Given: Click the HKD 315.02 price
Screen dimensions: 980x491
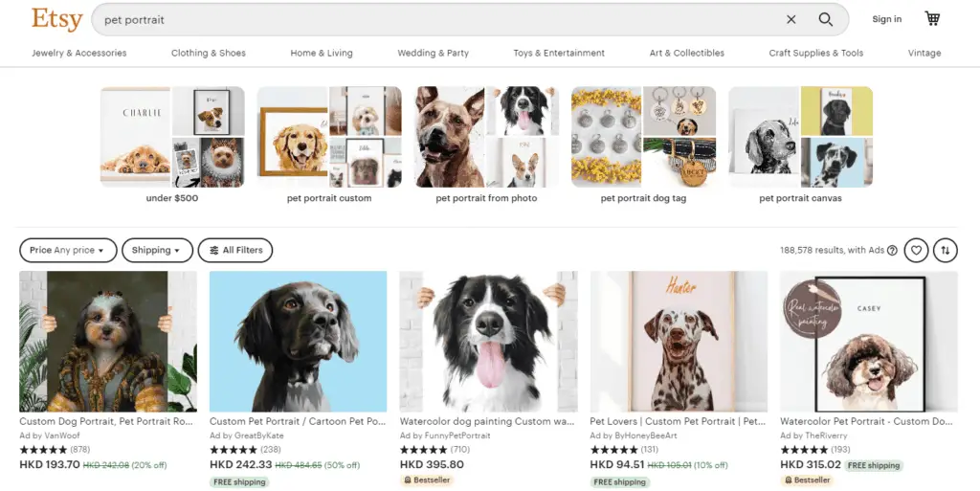Looking at the screenshot, I should pos(811,465).
